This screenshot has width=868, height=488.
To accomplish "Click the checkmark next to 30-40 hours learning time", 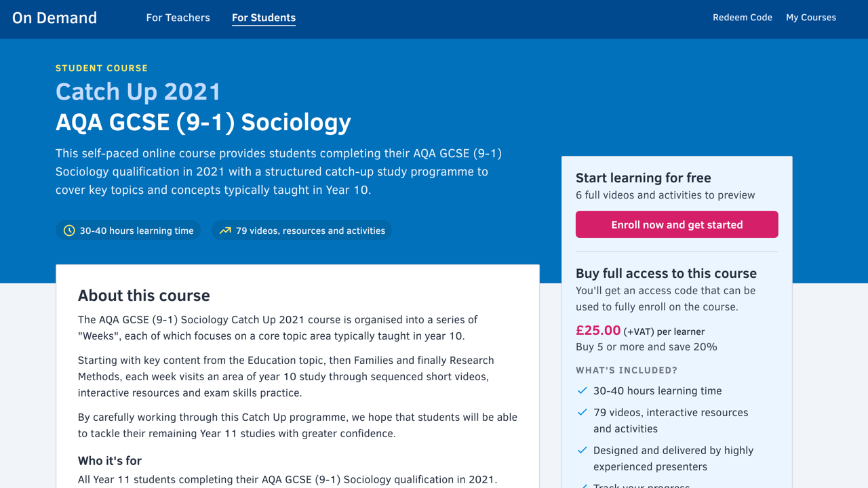I will click(x=582, y=390).
